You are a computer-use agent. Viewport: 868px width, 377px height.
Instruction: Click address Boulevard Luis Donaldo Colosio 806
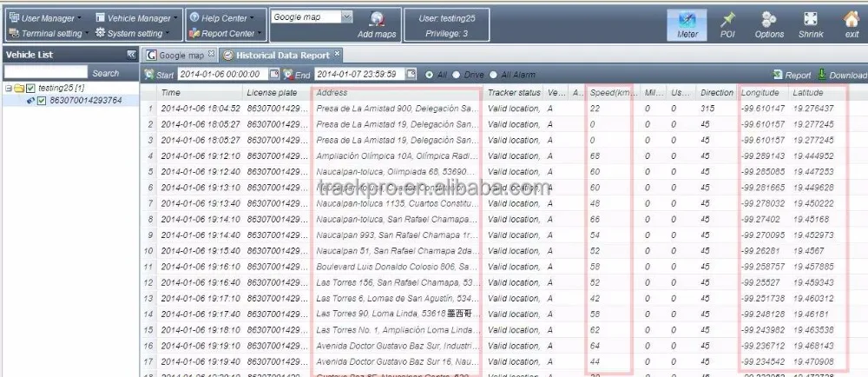(398, 267)
